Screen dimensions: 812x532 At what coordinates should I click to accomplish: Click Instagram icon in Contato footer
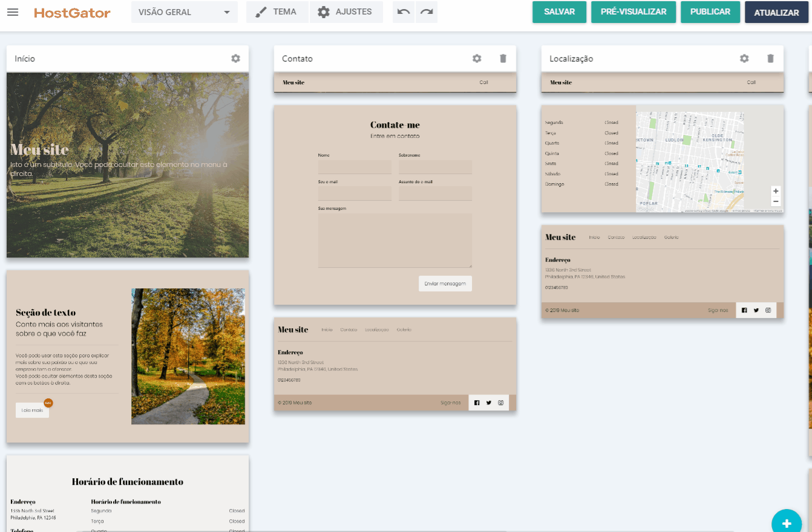pyautogui.click(x=501, y=403)
